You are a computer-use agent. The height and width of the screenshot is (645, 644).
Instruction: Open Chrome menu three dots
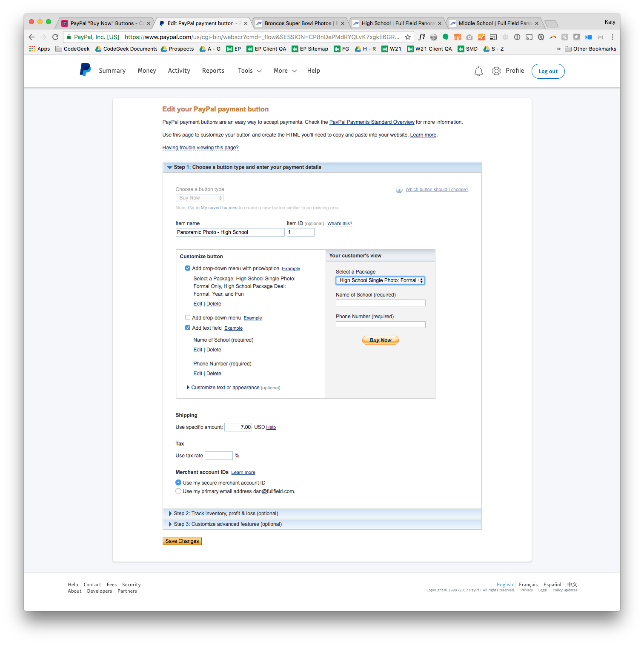tap(613, 37)
